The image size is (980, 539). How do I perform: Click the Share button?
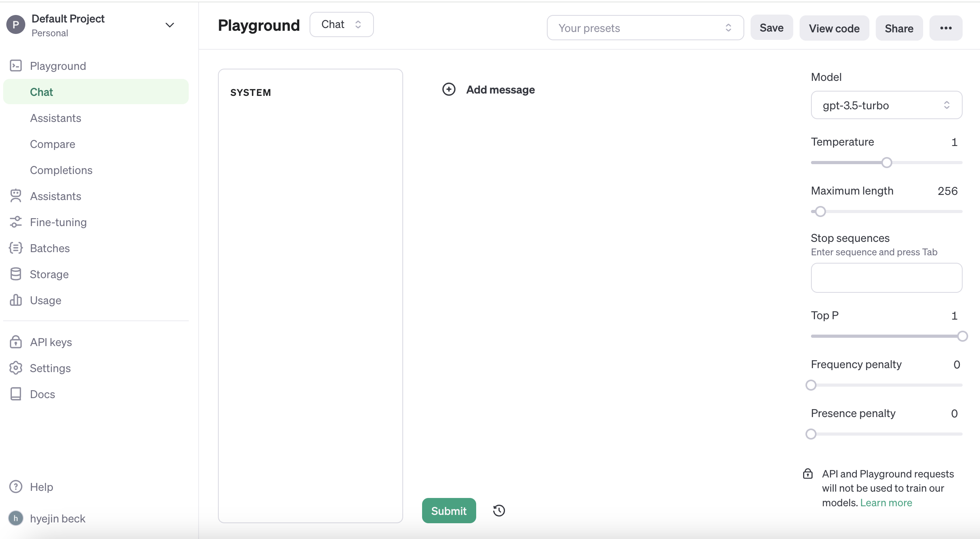coord(899,28)
